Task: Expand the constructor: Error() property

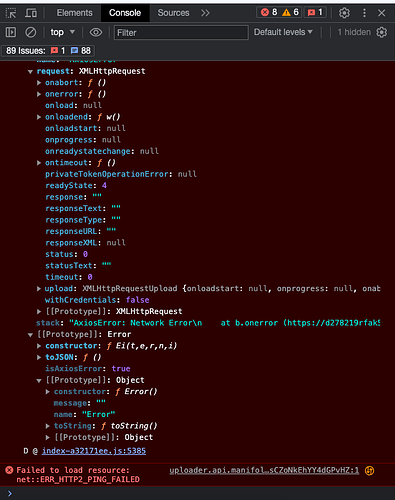Action: pos(48,392)
